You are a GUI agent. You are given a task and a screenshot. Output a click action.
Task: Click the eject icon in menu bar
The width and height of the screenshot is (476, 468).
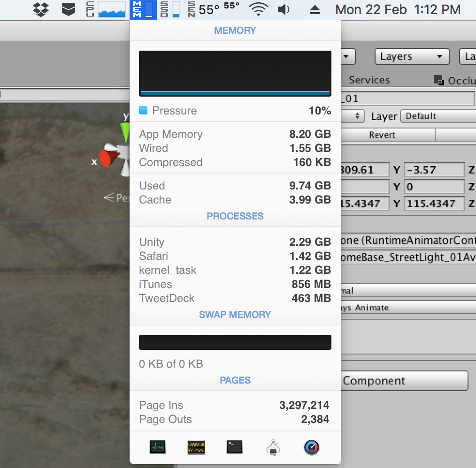tap(315, 10)
